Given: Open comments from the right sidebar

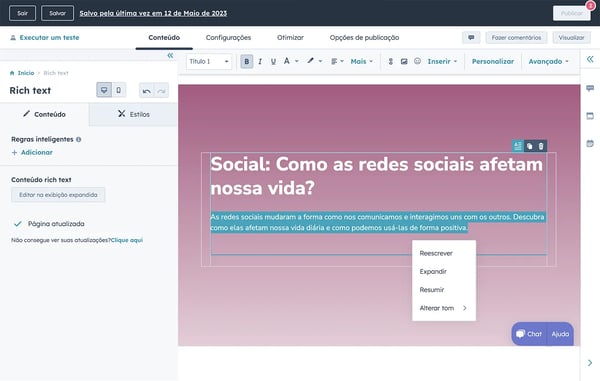Looking at the screenshot, I should pos(590,88).
